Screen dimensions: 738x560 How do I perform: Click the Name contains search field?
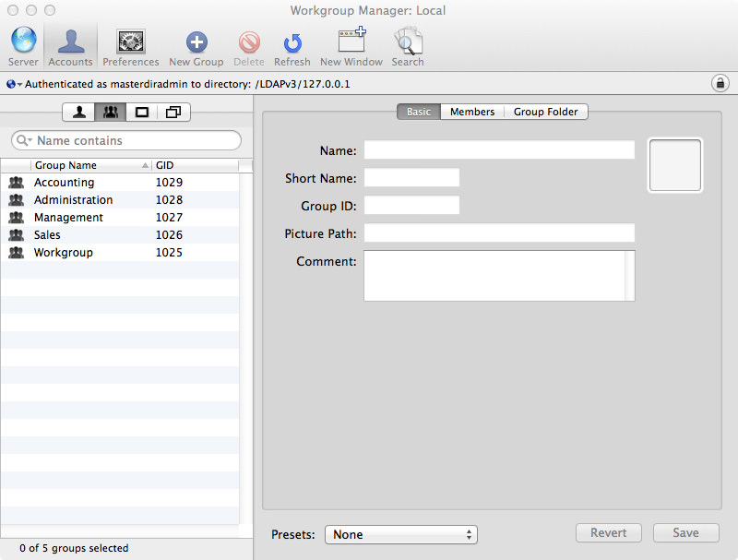(126, 140)
